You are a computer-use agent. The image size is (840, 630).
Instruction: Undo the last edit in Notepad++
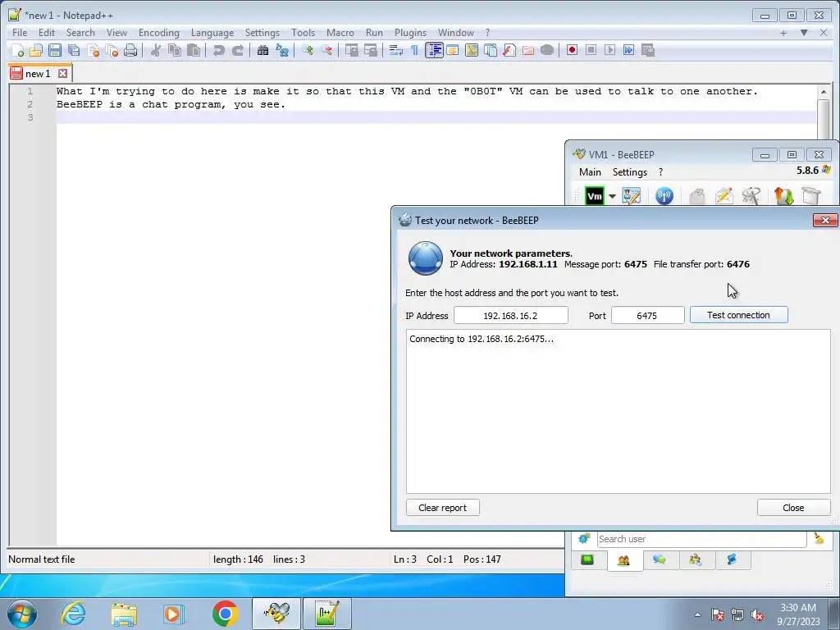(x=218, y=50)
